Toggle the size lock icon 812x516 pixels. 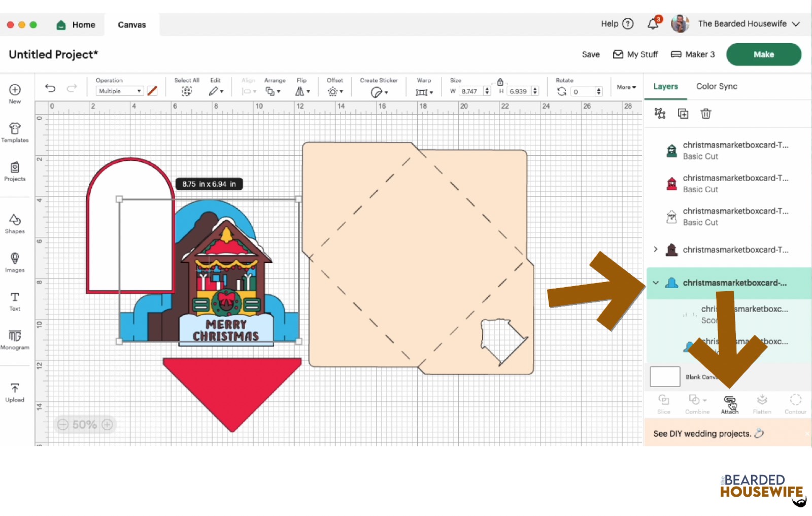point(500,82)
